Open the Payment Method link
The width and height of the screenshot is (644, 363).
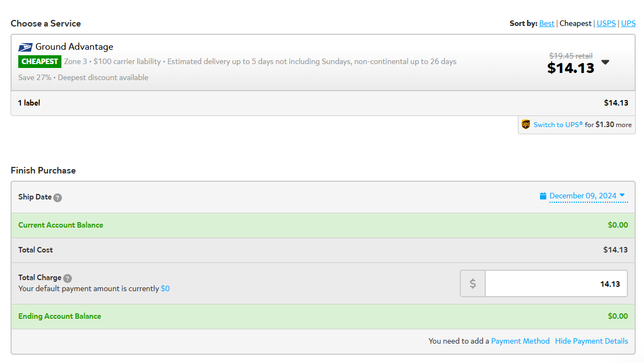521,341
